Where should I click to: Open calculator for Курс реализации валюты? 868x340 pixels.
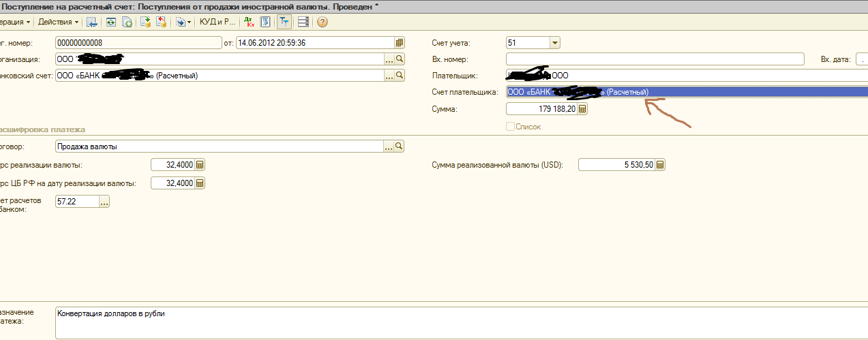tap(200, 165)
